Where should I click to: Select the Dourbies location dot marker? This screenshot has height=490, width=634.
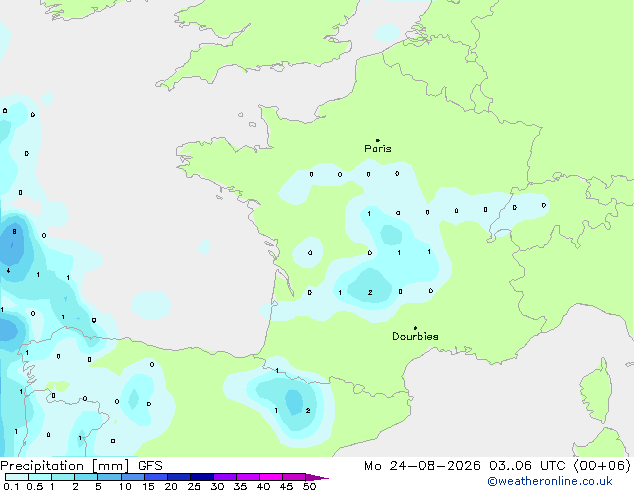415,328
